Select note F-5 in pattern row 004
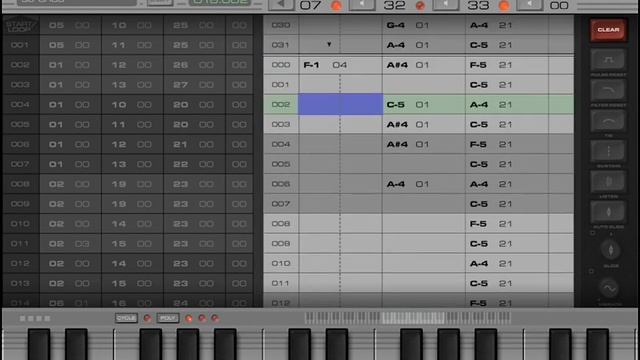This screenshot has width=640, height=360. [478, 144]
